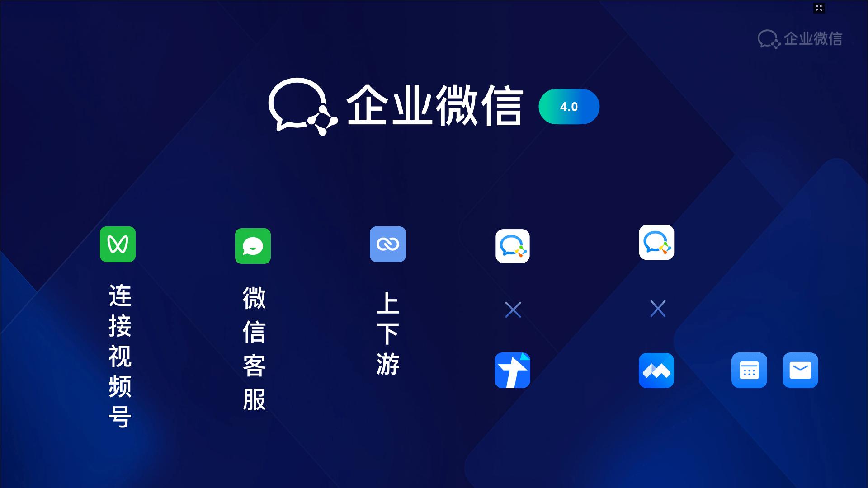Click the 上下游 (Supply Chain) link icon
Viewport: 868px width, 488px height.
pyautogui.click(x=387, y=245)
